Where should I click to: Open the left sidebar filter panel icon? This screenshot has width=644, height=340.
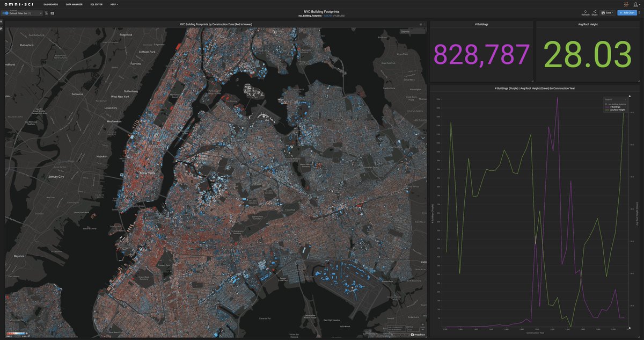(x=2, y=22)
